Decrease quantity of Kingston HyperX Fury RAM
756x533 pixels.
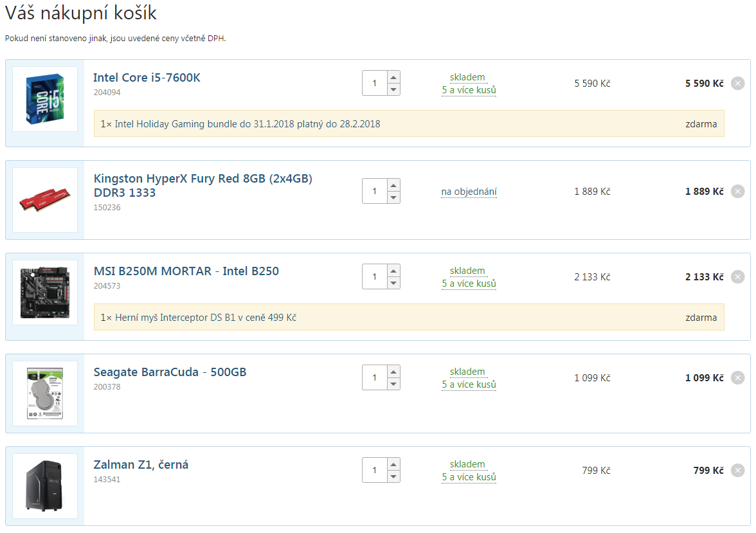[x=393, y=197]
